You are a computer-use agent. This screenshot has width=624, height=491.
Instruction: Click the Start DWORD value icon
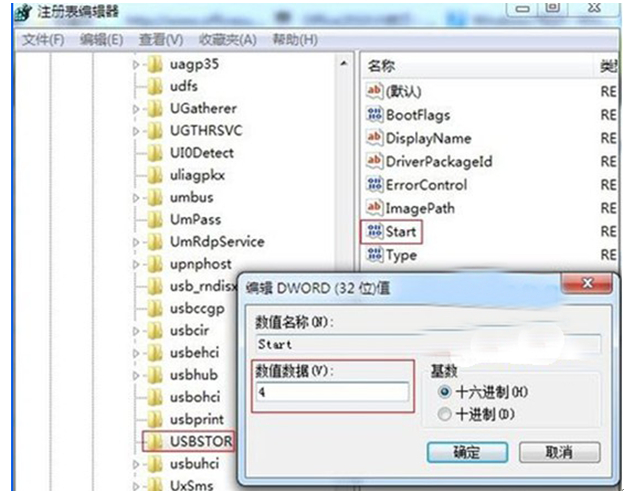tap(374, 231)
